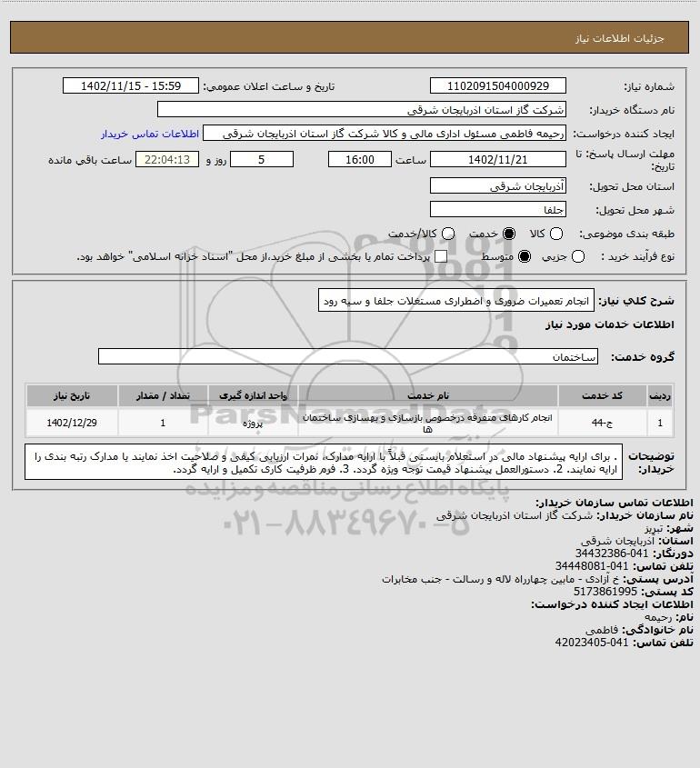Click the request creator field رحیمه فاطمی

pyautogui.click(x=385, y=134)
